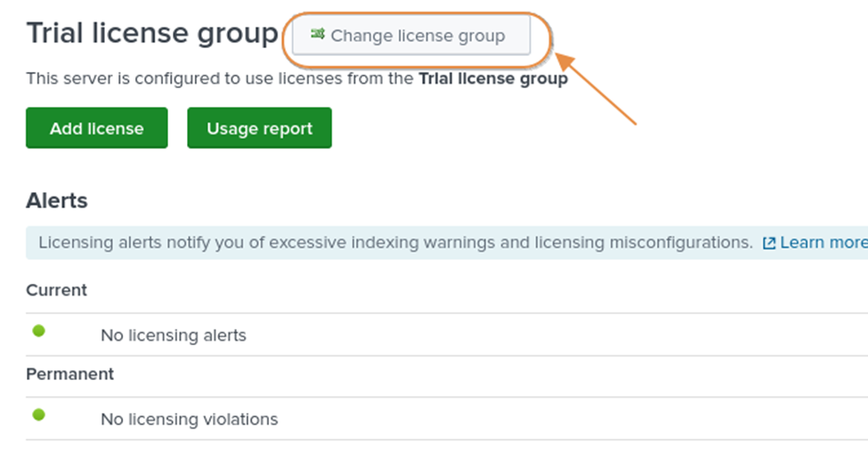Select the No licensing alerts text
The width and height of the screenshot is (868, 452).
pyautogui.click(x=173, y=335)
